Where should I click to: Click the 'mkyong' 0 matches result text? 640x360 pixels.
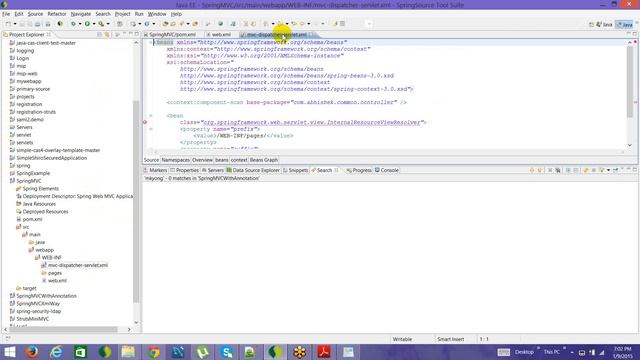(x=202, y=178)
